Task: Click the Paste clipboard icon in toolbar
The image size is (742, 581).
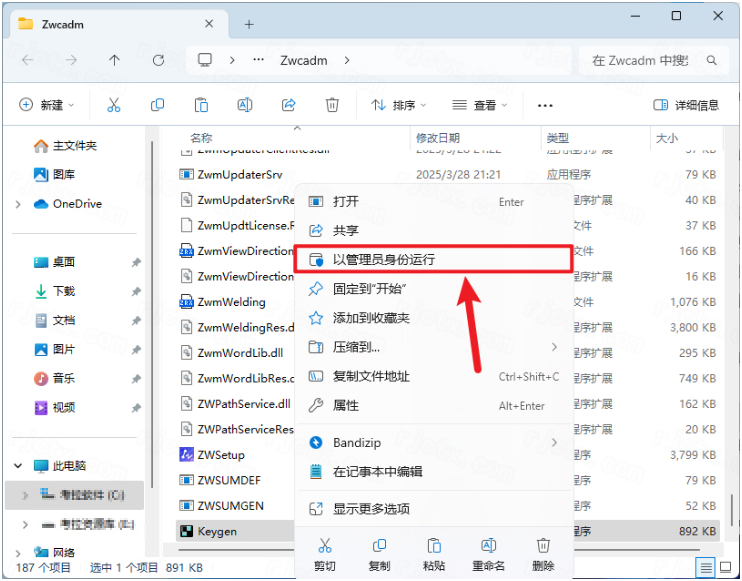Action: click(201, 105)
